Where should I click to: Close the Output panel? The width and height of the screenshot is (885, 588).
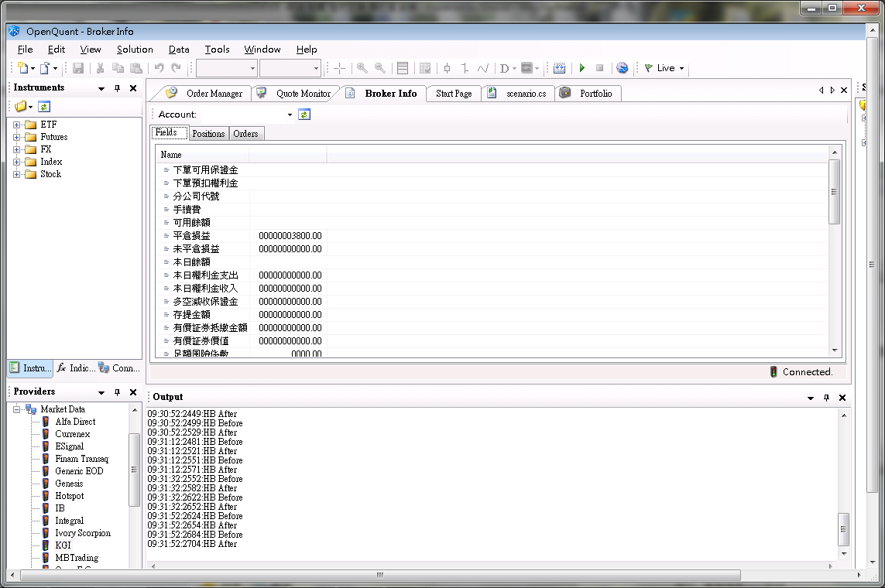tap(842, 398)
